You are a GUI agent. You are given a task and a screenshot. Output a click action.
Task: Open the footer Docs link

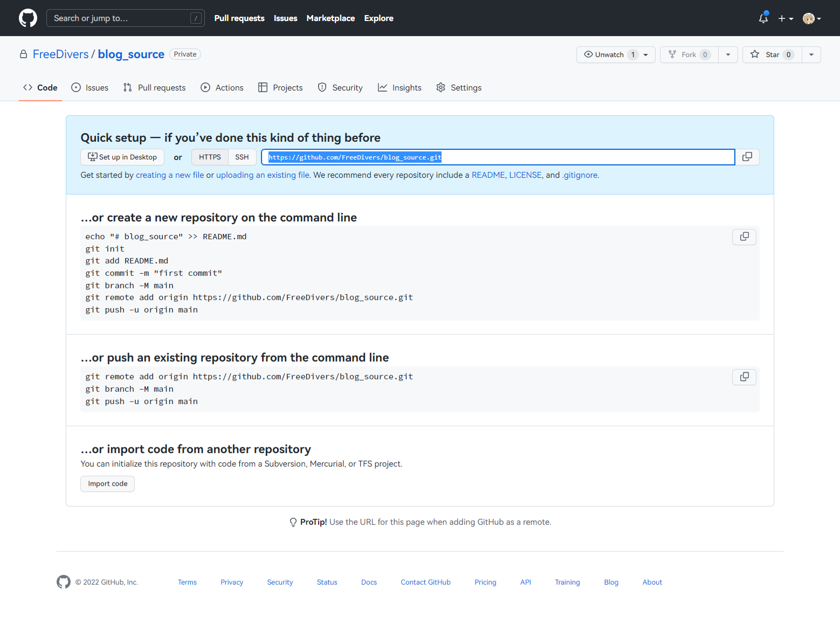click(369, 582)
